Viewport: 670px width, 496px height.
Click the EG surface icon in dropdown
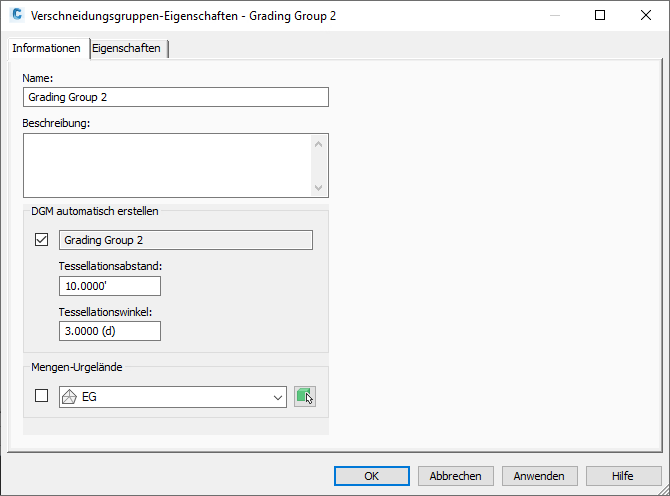coord(70,397)
